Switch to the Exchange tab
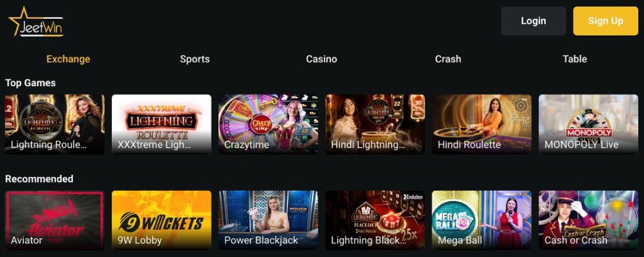The width and height of the screenshot is (644, 257). coord(68,59)
